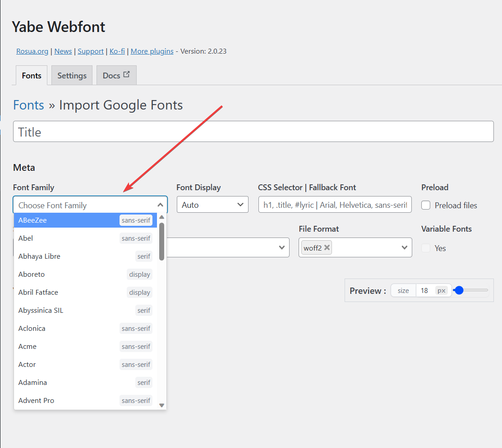Click the CSS Selector fallback font field
502x448 pixels.
(x=335, y=205)
